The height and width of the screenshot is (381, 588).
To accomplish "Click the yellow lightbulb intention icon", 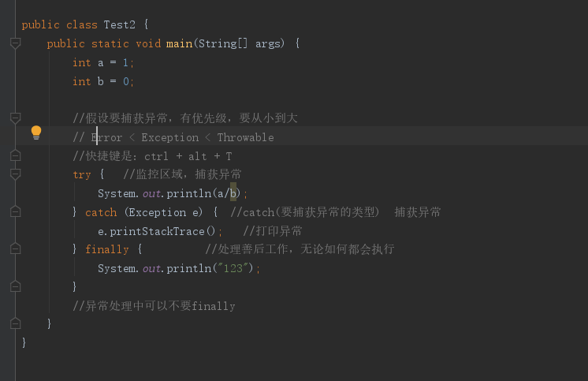I will [x=35, y=133].
